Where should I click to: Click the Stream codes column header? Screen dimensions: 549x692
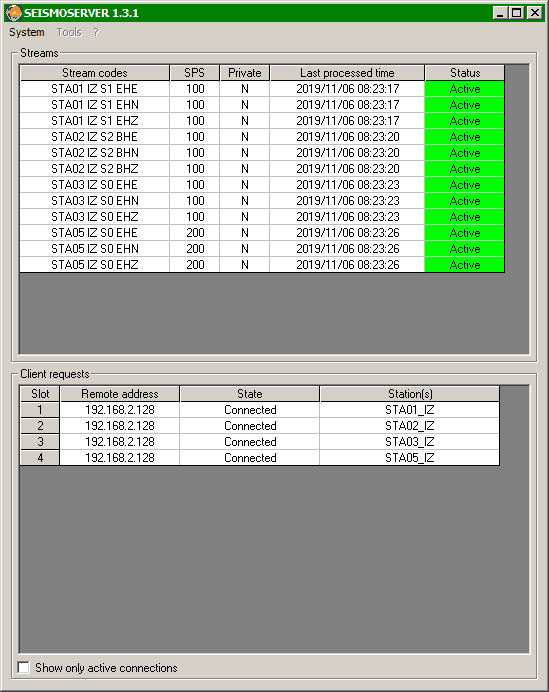tap(94, 73)
